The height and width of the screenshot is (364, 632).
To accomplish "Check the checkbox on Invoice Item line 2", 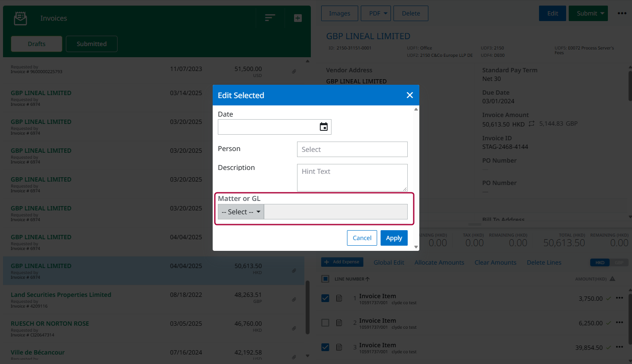I will 325,322.
